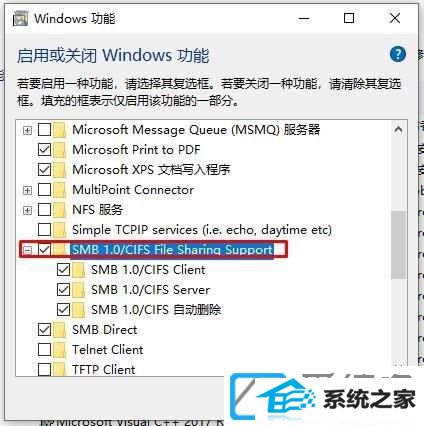The image size is (424, 426).
Task: Click the folder icon next to Telnet Client
Action: [60, 350]
